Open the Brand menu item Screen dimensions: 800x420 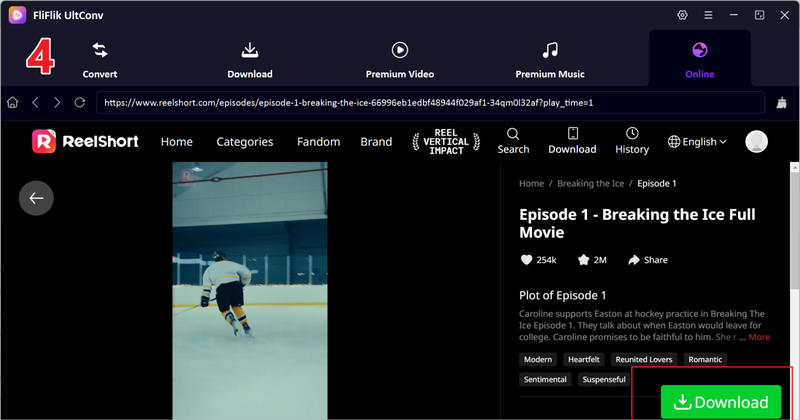click(x=376, y=142)
